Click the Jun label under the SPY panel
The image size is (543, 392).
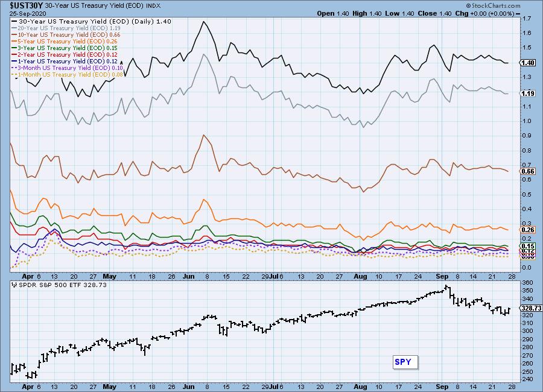point(188,387)
